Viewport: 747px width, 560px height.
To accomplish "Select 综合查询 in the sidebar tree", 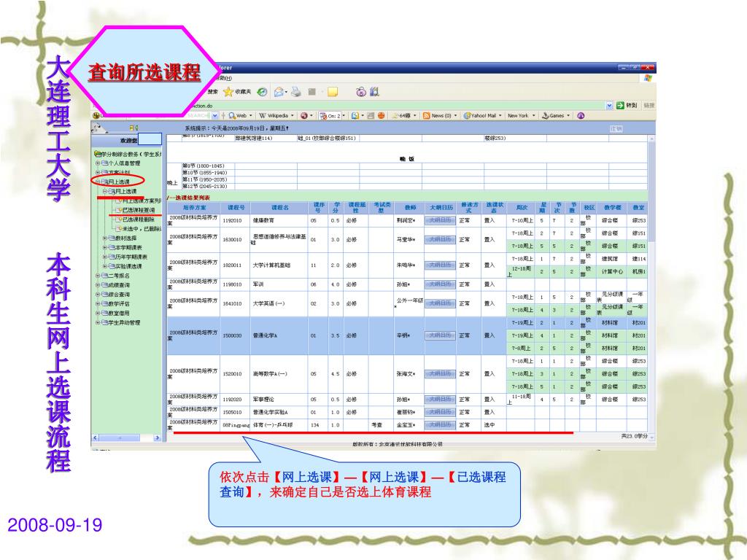I will click(x=119, y=295).
